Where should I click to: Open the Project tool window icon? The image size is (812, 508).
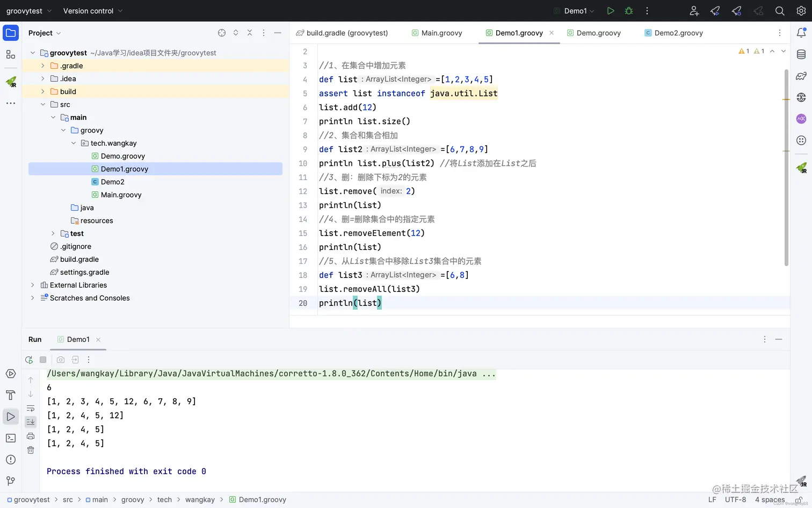click(x=11, y=33)
